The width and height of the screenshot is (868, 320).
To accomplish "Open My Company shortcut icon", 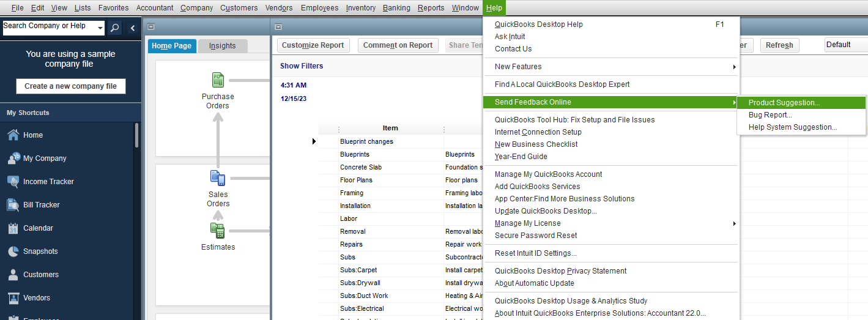I will pyautogui.click(x=13, y=158).
